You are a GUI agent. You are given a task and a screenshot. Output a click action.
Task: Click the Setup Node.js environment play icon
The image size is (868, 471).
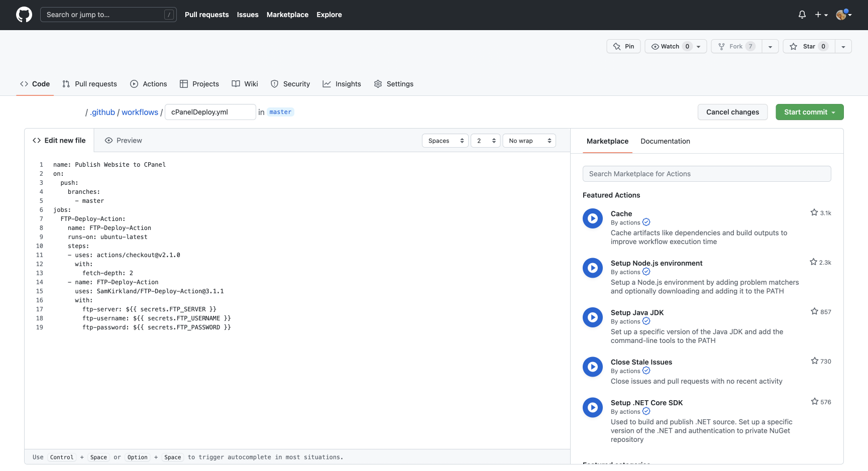coord(593,268)
